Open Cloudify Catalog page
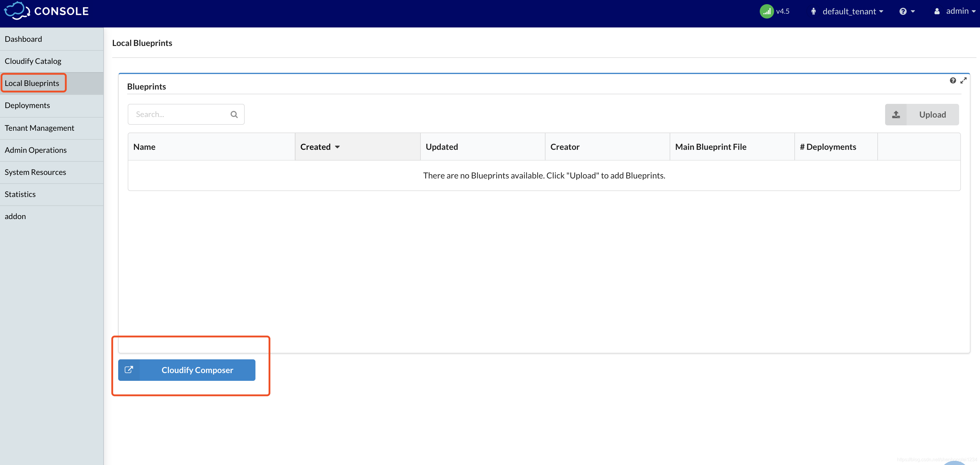This screenshot has width=980, height=465. [52, 61]
